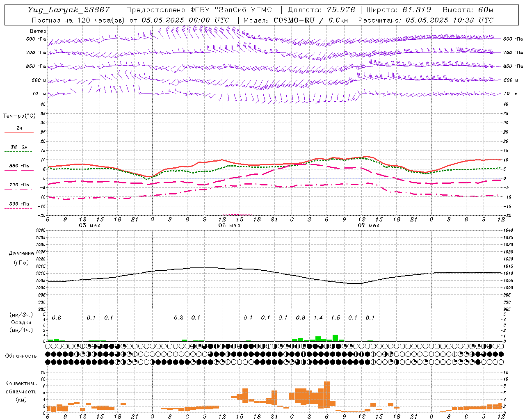Viewport: 525px width, 420px height.
Task: Select the provider text ФГБУ "ЗапСиб УГМС"
Action: 233,10
